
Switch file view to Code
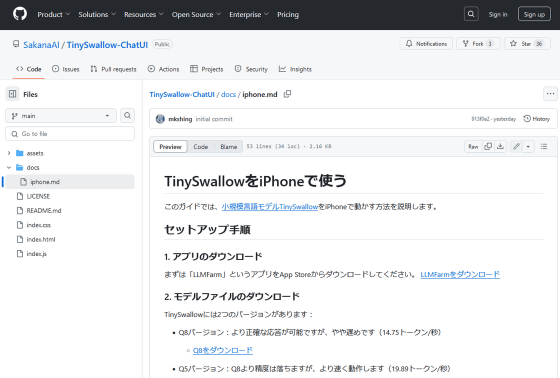[x=201, y=146]
